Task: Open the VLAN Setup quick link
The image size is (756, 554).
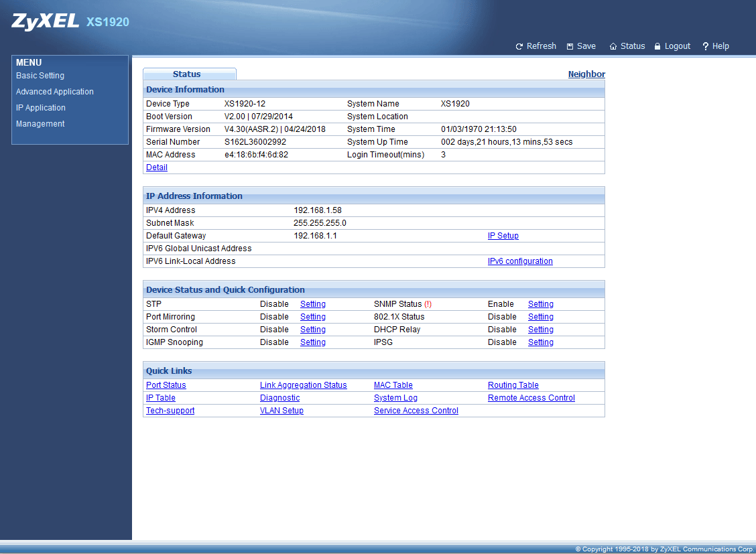Action: (281, 411)
